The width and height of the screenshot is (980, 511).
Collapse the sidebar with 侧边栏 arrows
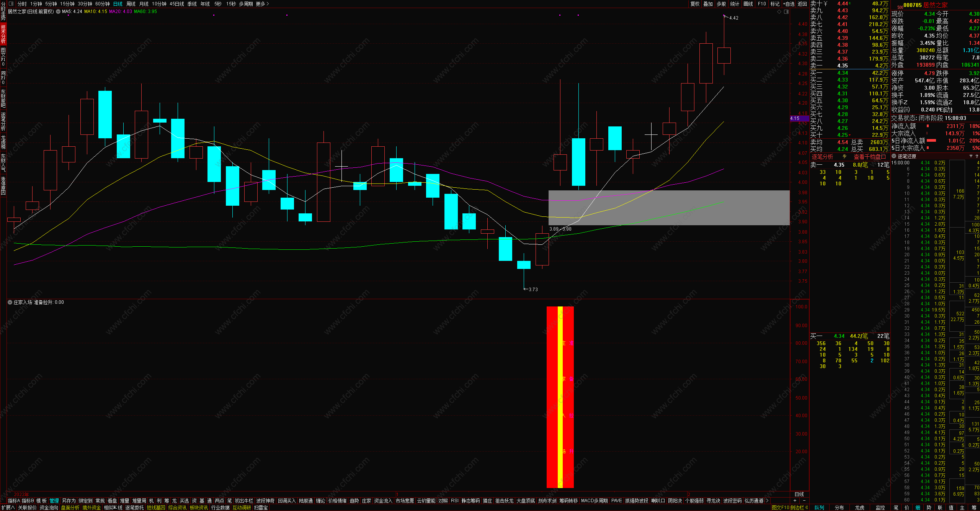pos(806,508)
